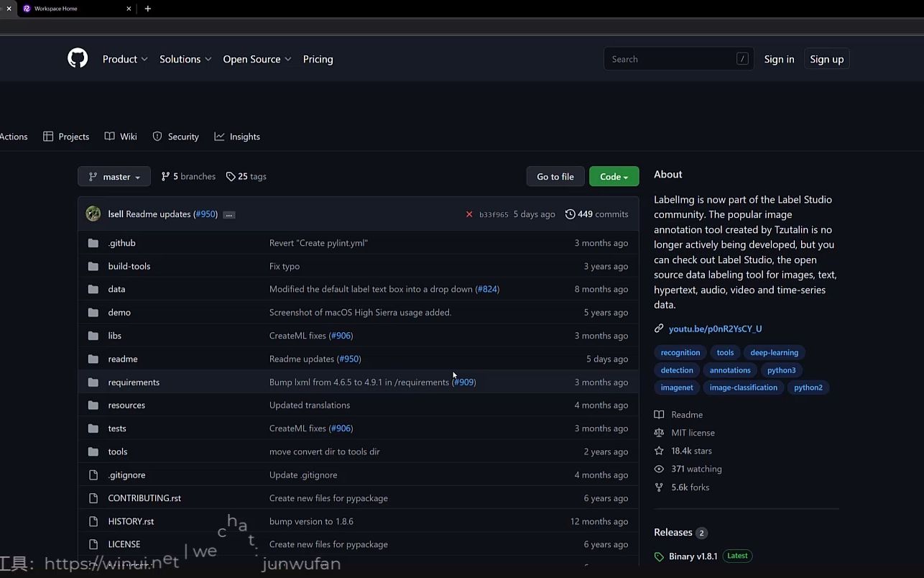Click the Sign in link

tap(779, 59)
